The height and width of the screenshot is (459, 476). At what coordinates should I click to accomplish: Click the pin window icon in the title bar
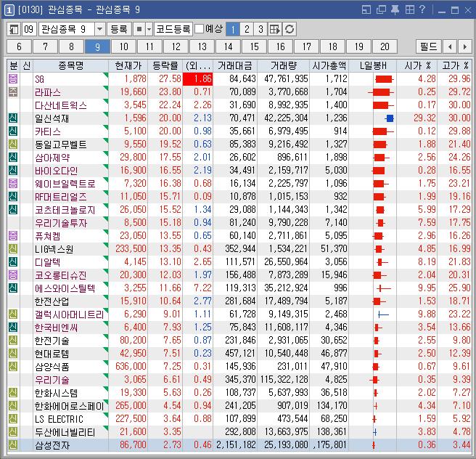coord(395,10)
